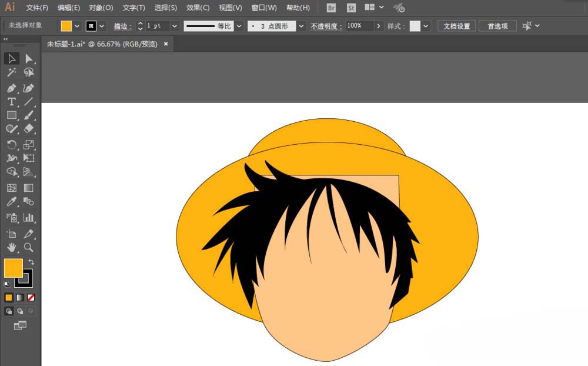Image resolution: width=588 pixels, height=366 pixels.
Task: Choose the Paintbrush tool
Action: (x=29, y=115)
